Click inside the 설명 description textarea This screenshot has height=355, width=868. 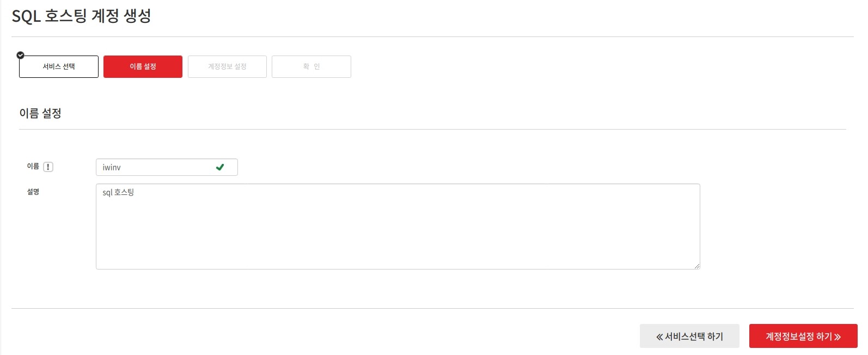tap(398, 227)
